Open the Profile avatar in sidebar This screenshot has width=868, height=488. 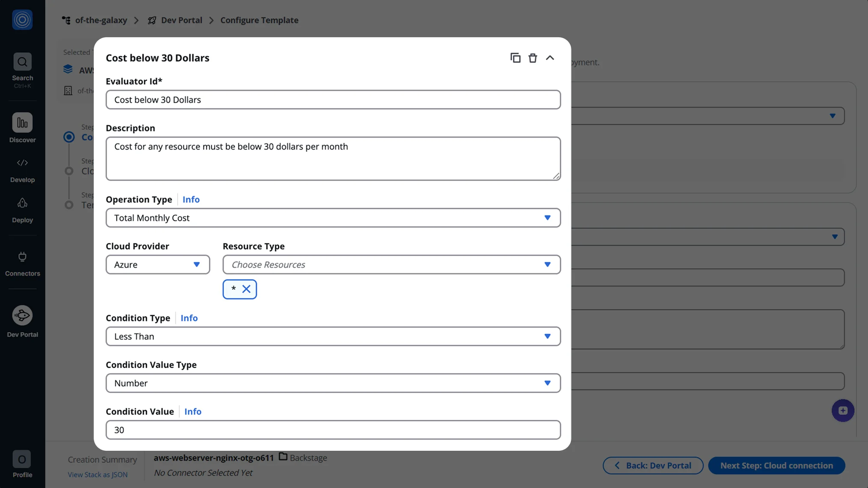(x=22, y=459)
